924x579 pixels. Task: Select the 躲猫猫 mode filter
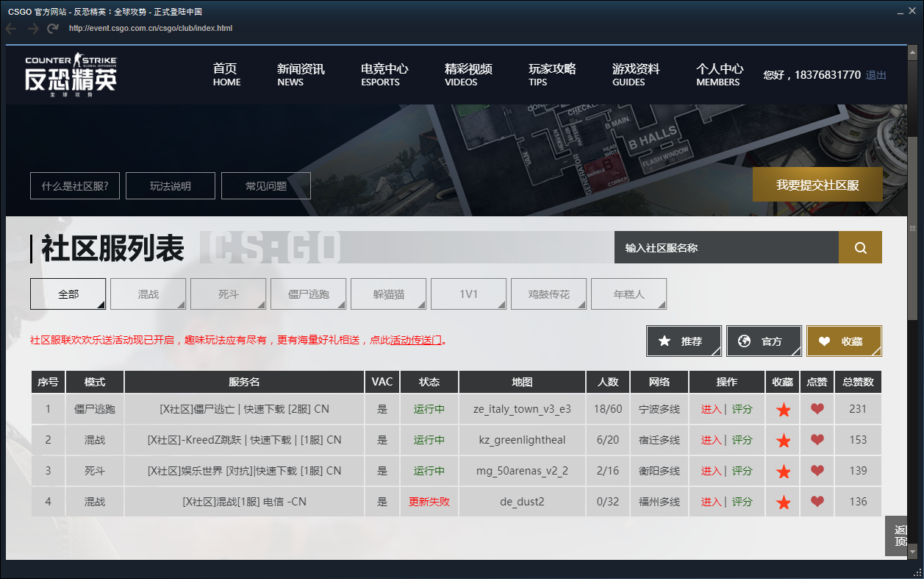click(x=389, y=294)
